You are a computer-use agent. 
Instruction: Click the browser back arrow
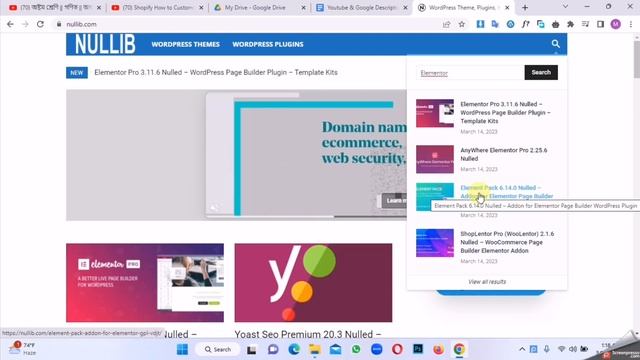[11, 24]
